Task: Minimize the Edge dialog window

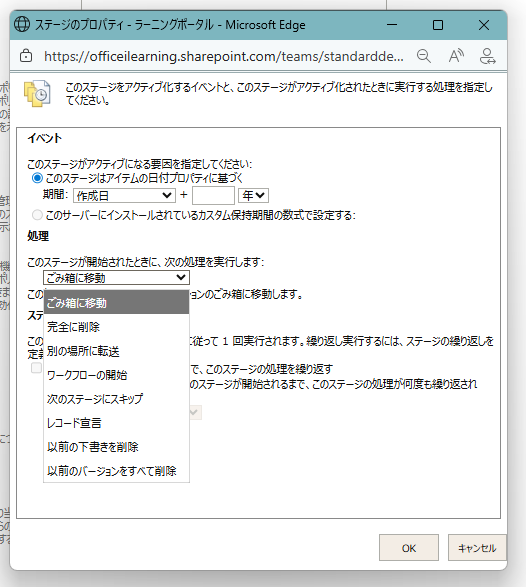Action: coord(392,25)
